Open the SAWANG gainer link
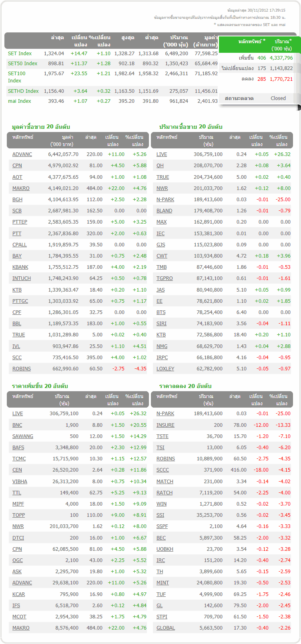The height and width of the screenshot is (644, 301). [23, 436]
